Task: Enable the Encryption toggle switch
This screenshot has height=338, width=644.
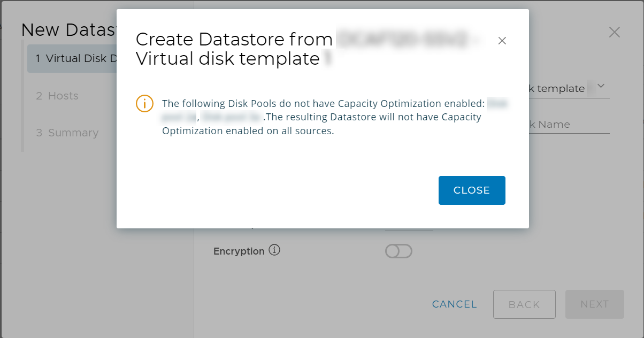Action: point(398,251)
